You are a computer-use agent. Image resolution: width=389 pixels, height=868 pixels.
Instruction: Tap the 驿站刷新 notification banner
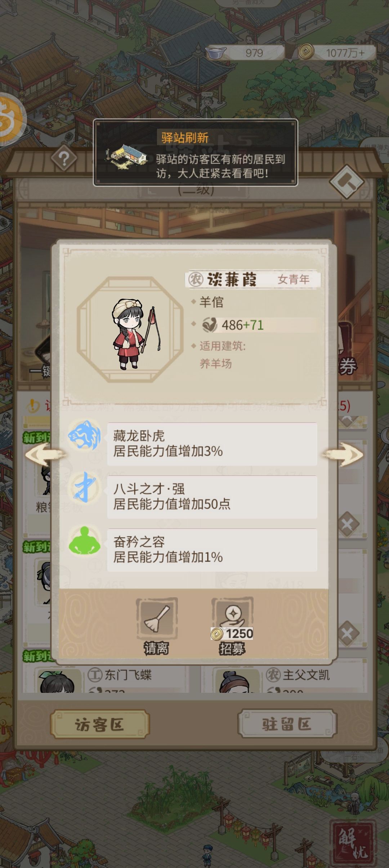click(x=196, y=152)
